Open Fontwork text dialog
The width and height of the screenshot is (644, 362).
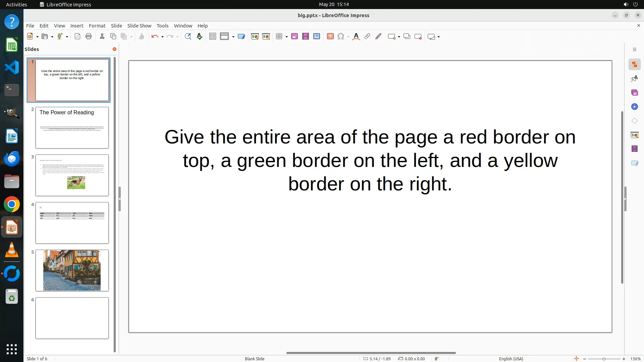[x=356, y=37]
